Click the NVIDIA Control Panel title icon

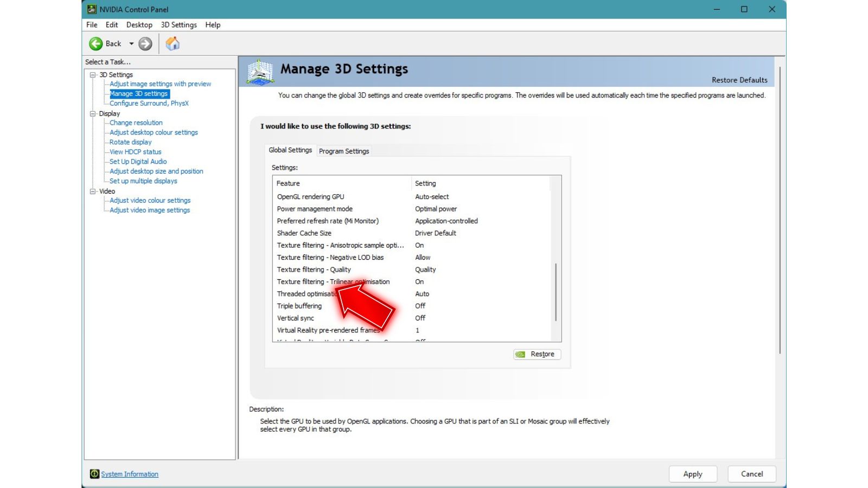(x=92, y=9)
